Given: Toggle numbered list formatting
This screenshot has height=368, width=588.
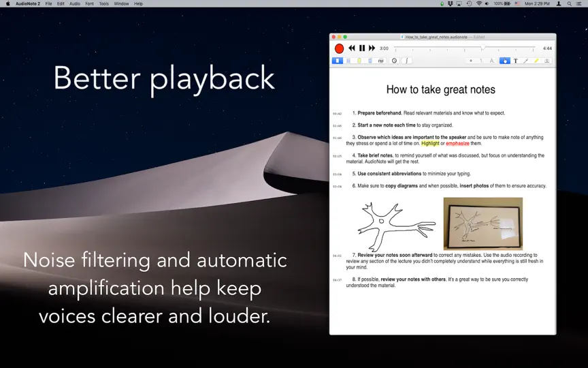Looking at the screenshot, I should point(482,61).
